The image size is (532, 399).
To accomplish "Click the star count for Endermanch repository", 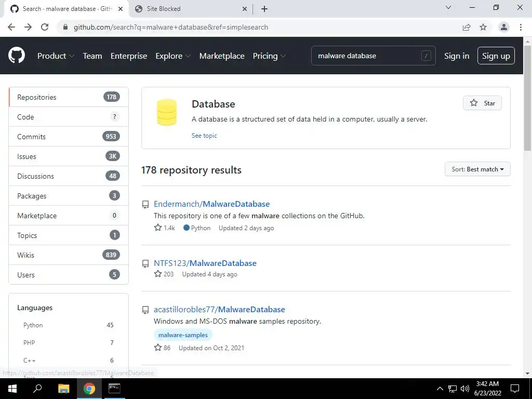I will [165, 228].
